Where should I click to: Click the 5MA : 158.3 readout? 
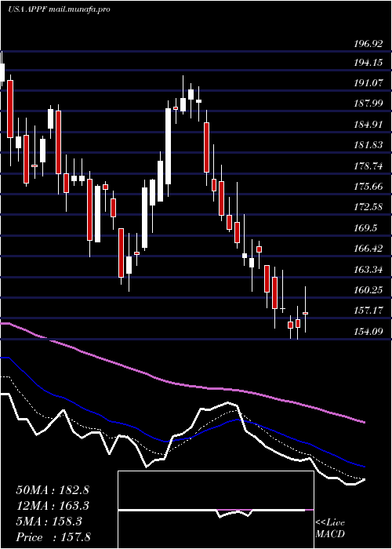coord(49,522)
